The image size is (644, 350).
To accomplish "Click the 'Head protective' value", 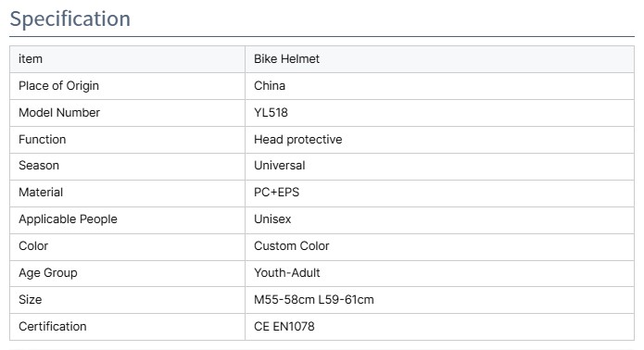I will tap(297, 140).
